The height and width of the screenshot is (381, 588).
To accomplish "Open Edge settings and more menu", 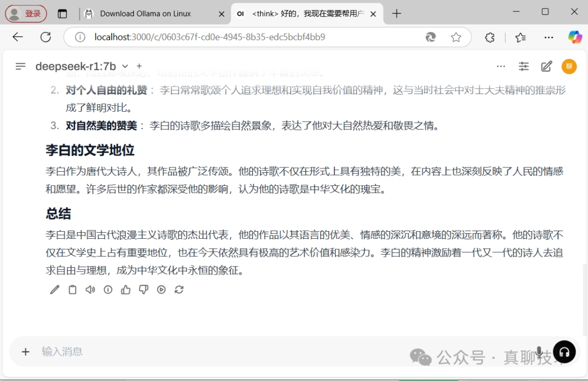I will (549, 37).
